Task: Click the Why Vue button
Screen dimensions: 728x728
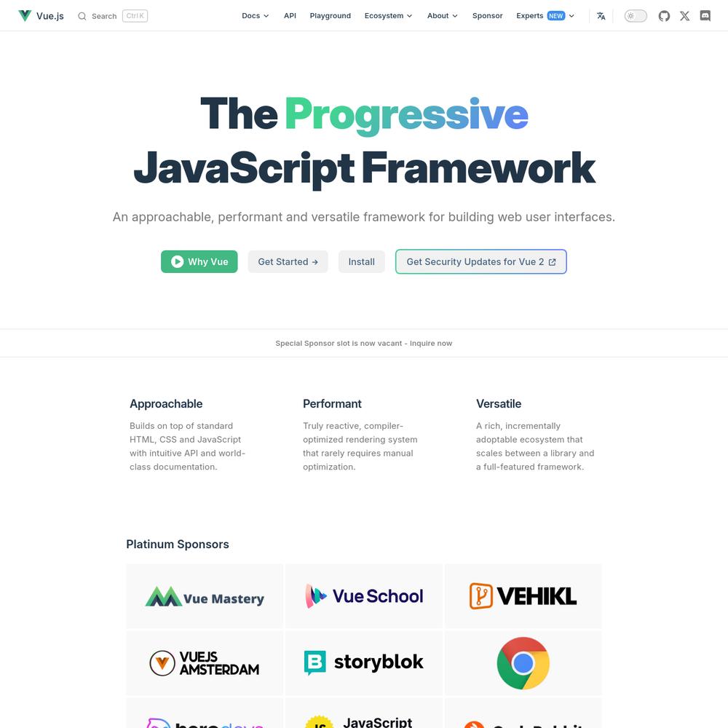Action: click(199, 261)
